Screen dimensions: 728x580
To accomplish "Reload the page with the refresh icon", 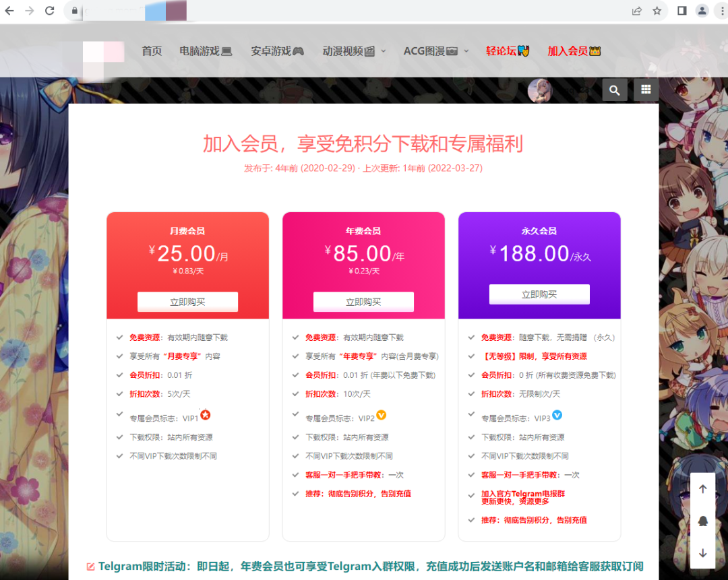I will [50, 10].
